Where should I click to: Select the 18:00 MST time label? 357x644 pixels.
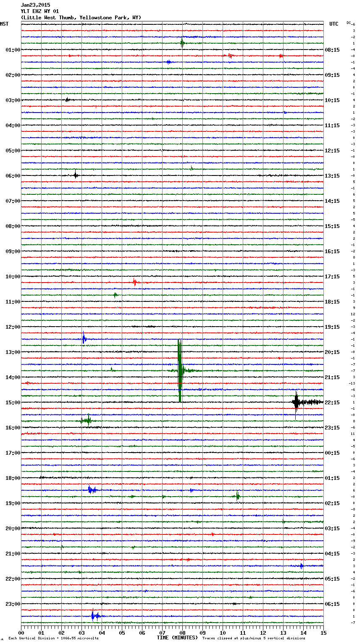click(13, 478)
